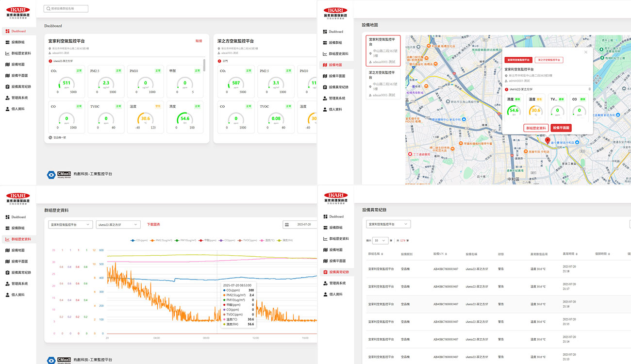Viewport: 631px width, 364px height.
Task: Select the 潔之方空氣監控平台 card in map device list
Action: point(383,83)
